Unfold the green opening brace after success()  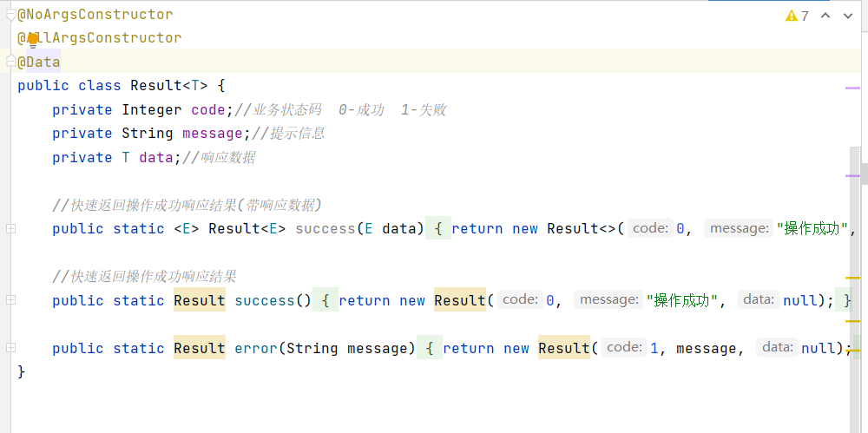click(325, 300)
